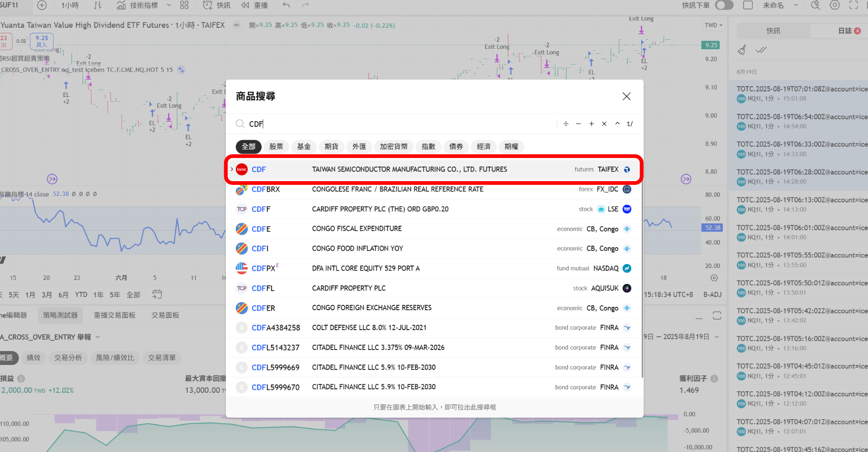Select the 全部 filter tab
The width and height of the screenshot is (868, 452).
(x=249, y=147)
